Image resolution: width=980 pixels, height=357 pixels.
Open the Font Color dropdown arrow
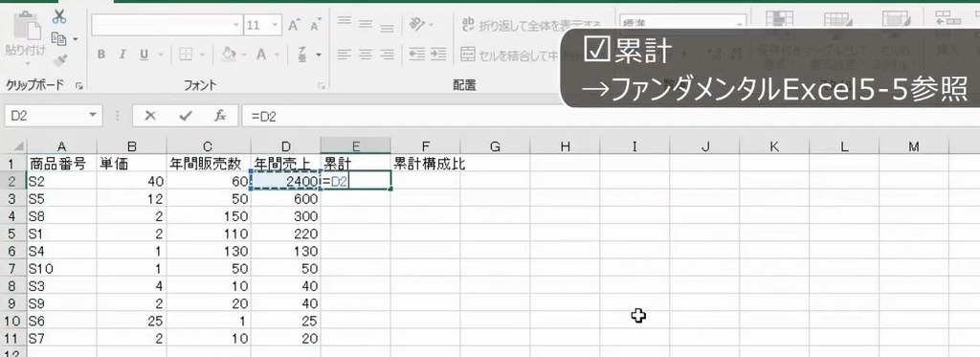pyautogui.click(x=278, y=55)
